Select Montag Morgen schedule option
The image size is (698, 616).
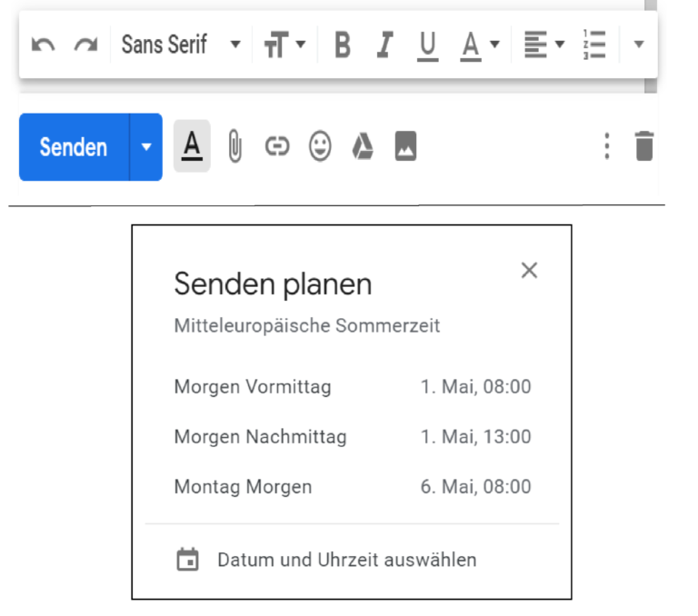pos(352,486)
